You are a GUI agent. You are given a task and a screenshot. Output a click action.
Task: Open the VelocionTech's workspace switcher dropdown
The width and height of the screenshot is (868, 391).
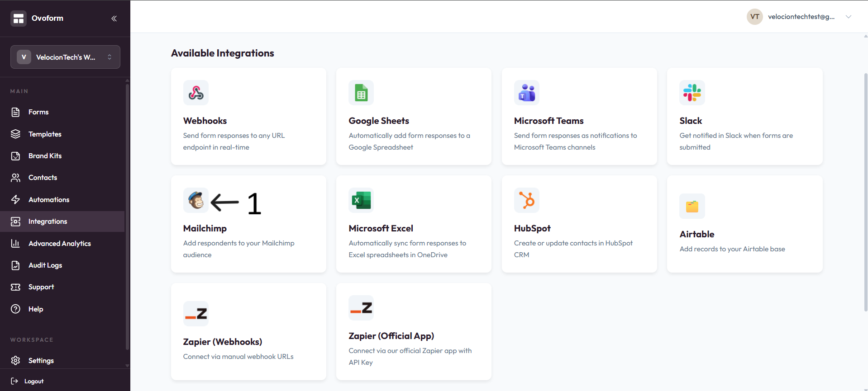click(x=65, y=57)
